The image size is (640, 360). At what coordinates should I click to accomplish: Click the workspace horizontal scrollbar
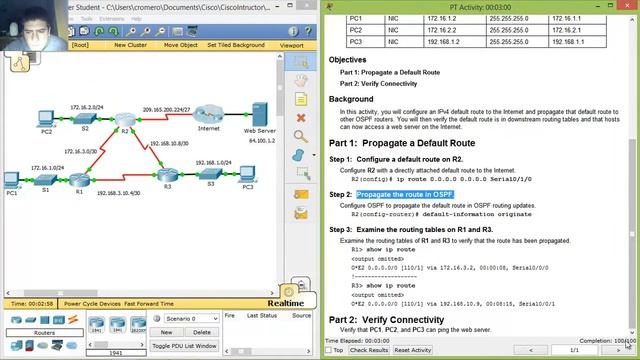point(140,293)
